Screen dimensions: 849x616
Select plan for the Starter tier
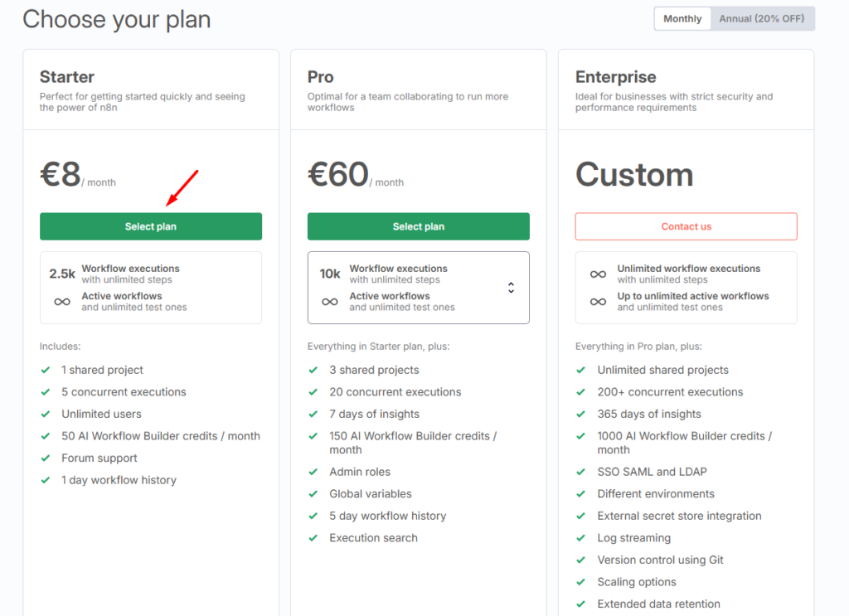coord(150,226)
